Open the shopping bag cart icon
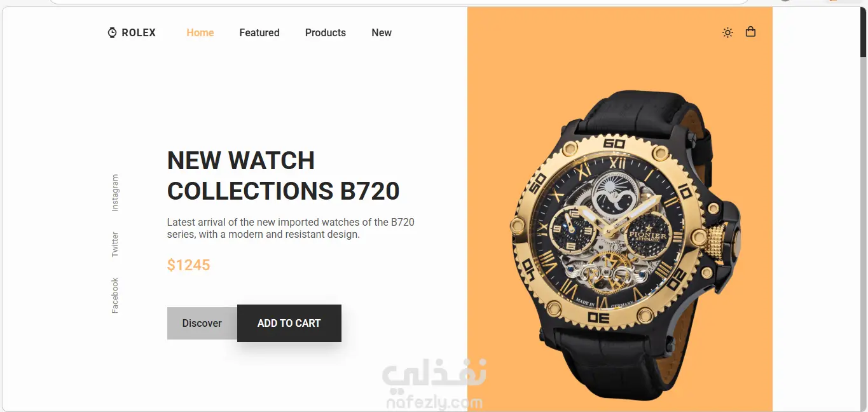 click(750, 32)
